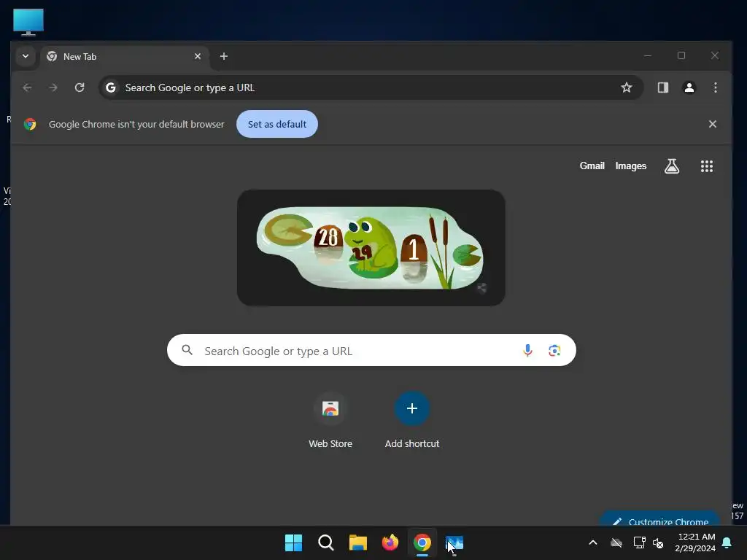Viewport: 747px width, 560px height.
Task: Open the Images link
Action: tap(631, 166)
